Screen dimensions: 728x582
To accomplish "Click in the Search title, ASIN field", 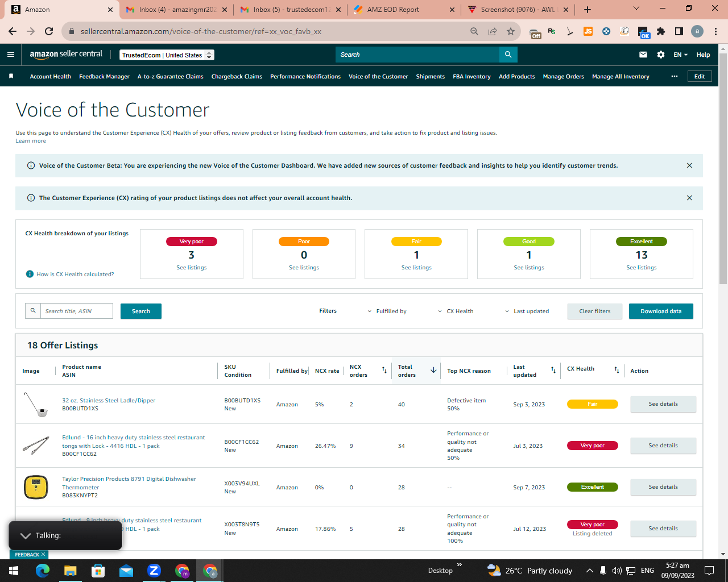I will (77, 311).
